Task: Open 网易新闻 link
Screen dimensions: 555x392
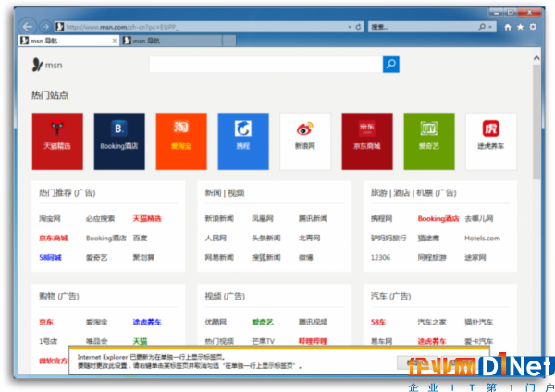Action: tap(219, 258)
